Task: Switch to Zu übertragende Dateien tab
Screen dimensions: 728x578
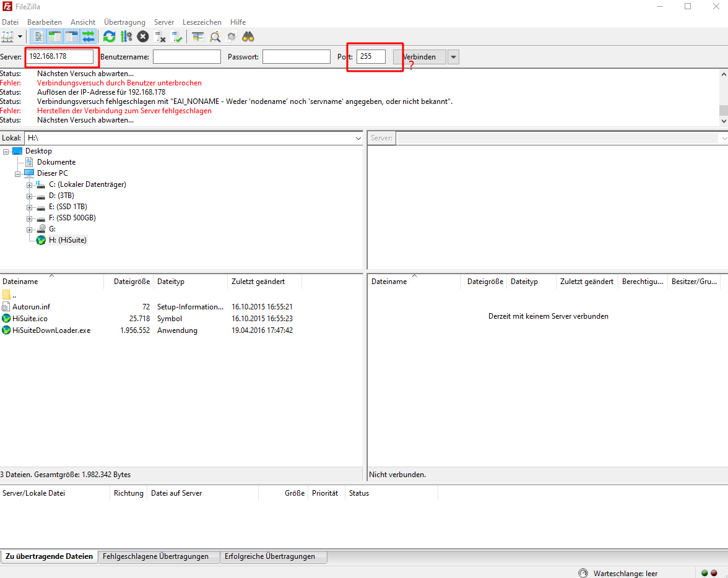Action: point(50,556)
